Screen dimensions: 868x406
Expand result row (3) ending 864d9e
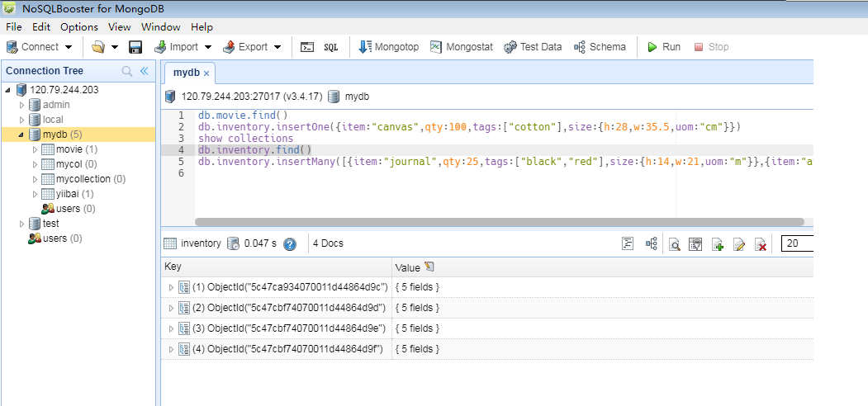point(171,328)
